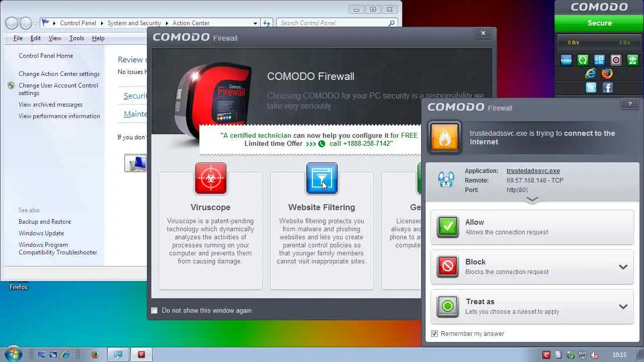Open Windows Update link

click(x=41, y=233)
